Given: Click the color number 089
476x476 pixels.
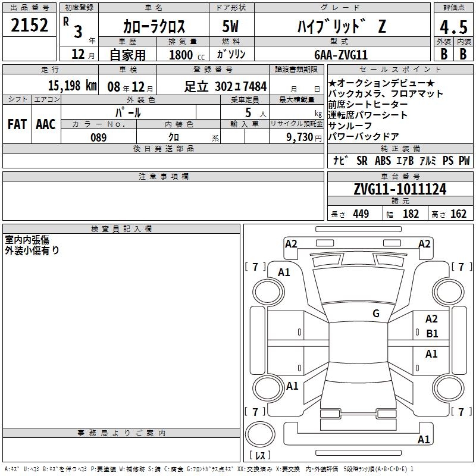Looking at the screenshot, I should 99,137.
